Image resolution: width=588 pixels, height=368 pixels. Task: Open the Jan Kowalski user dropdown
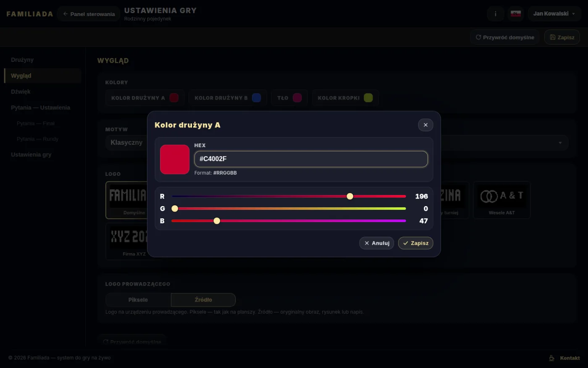(554, 14)
